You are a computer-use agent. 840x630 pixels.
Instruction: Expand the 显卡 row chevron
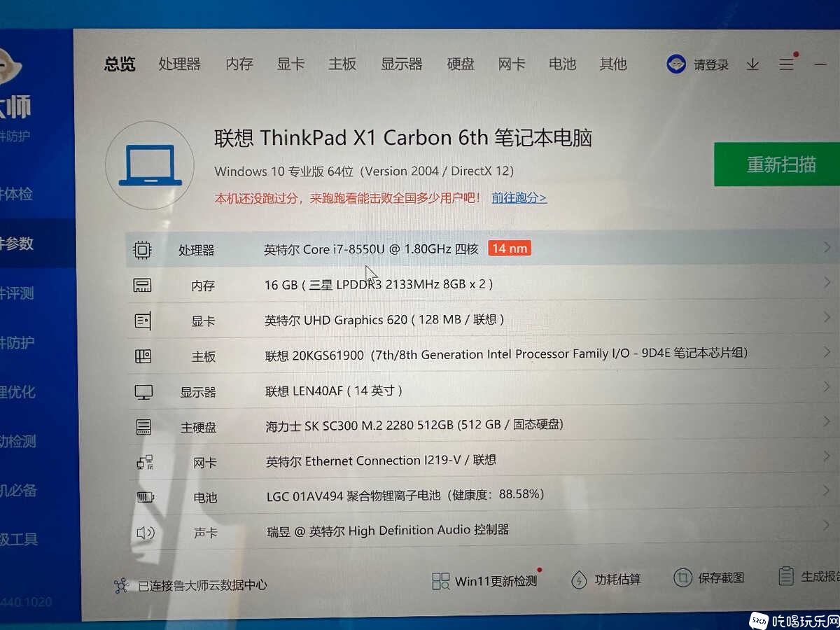click(827, 317)
